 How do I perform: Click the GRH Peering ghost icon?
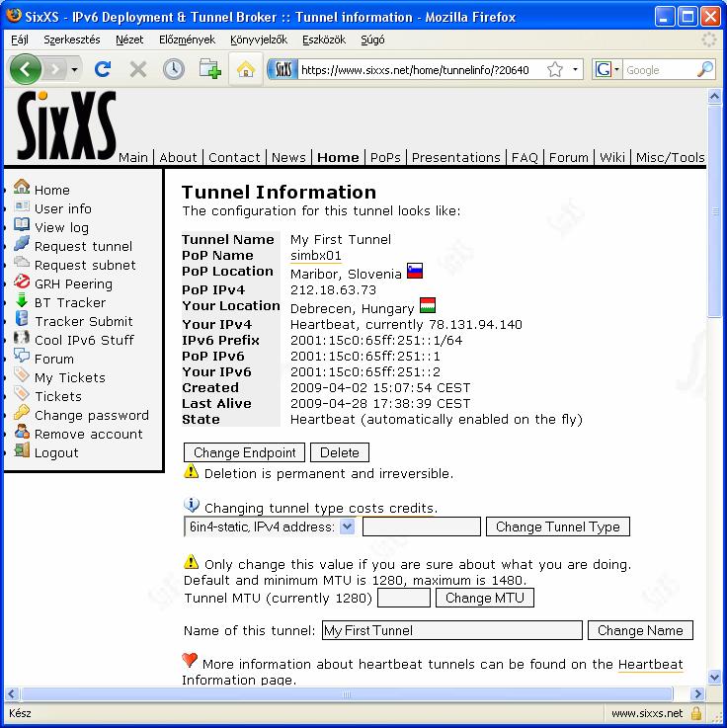22,281
